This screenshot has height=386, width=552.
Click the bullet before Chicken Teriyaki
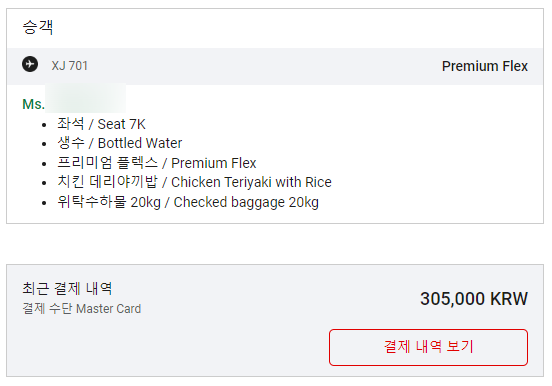[x=44, y=183]
